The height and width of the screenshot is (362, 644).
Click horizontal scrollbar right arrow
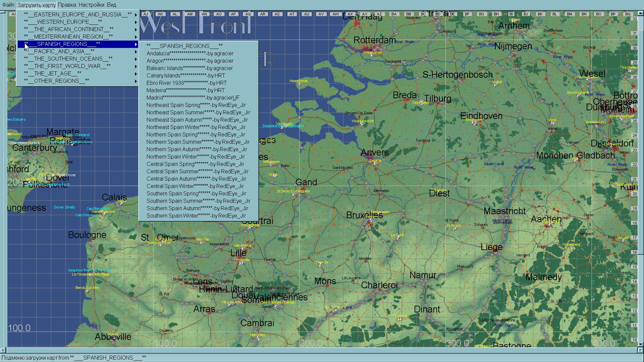pyautogui.click(x=640, y=350)
